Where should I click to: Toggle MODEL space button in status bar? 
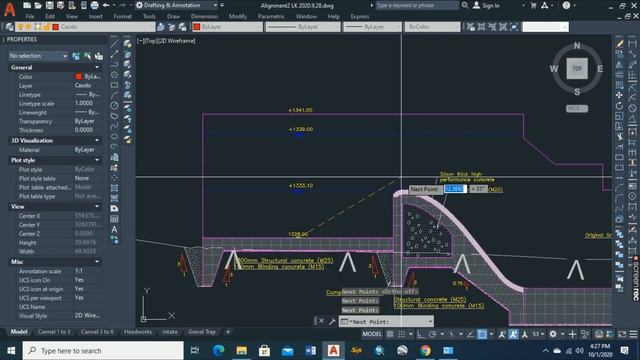(372, 334)
